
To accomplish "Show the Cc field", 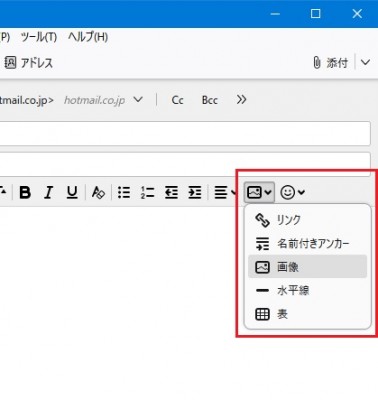I will tap(177, 100).
